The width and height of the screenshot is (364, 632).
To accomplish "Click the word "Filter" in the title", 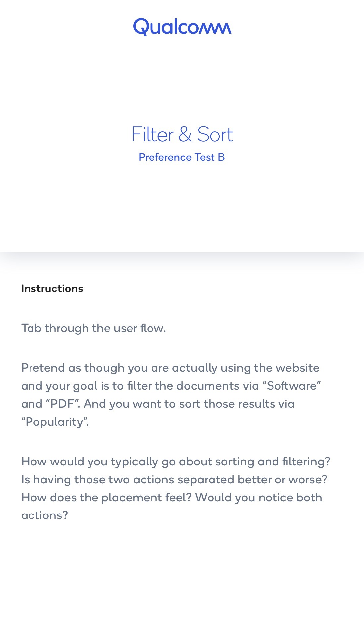I will pos(152,134).
